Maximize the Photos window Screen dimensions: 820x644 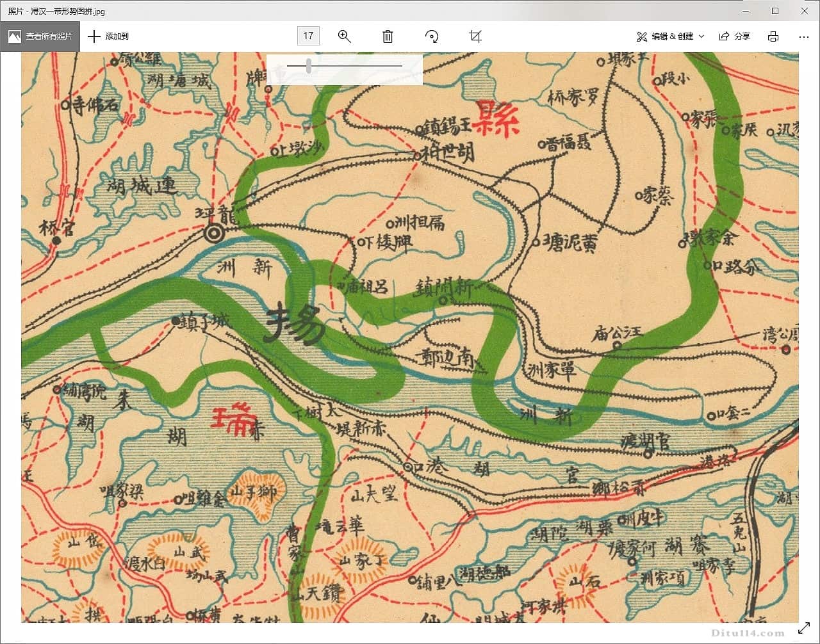point(775,11)
